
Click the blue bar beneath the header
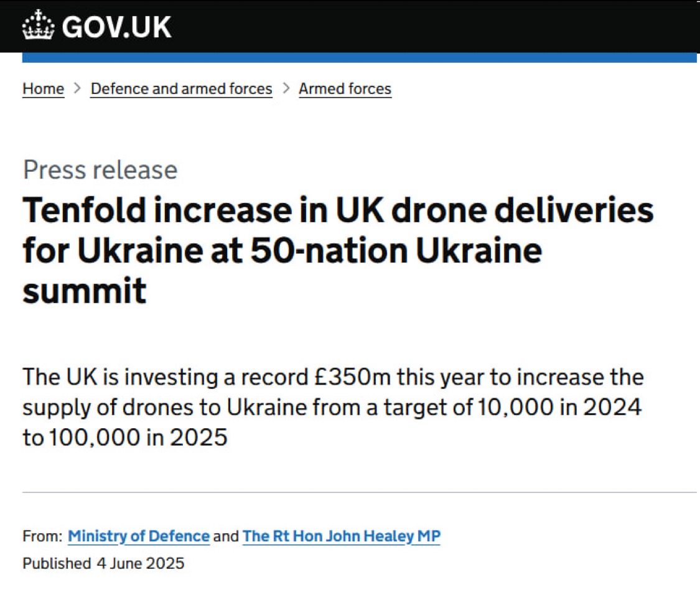tap(359, 58)
